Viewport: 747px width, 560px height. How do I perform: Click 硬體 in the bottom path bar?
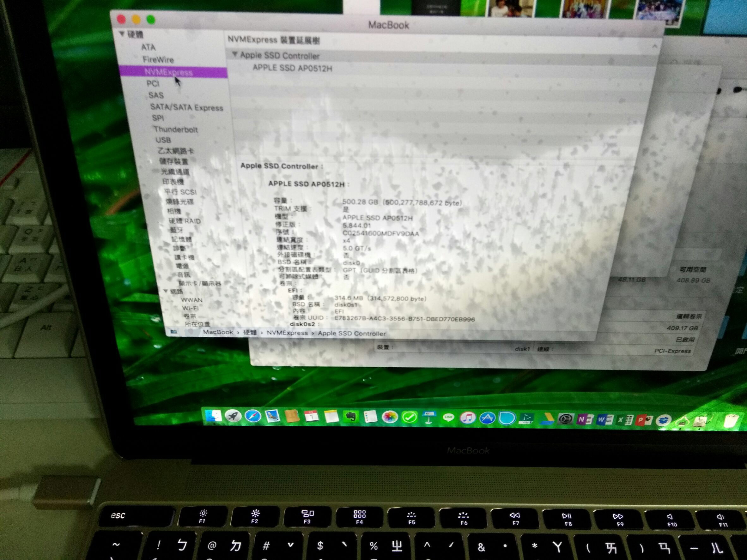coord(250,333)
